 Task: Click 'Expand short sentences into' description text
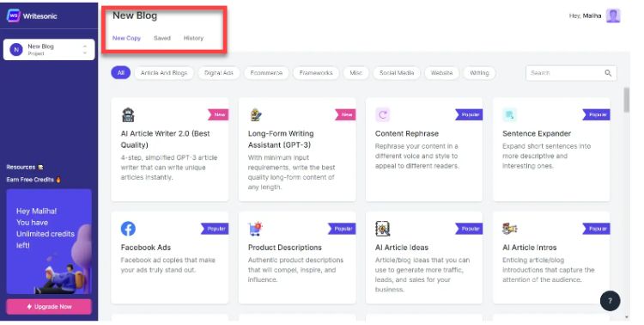(546, 146)
